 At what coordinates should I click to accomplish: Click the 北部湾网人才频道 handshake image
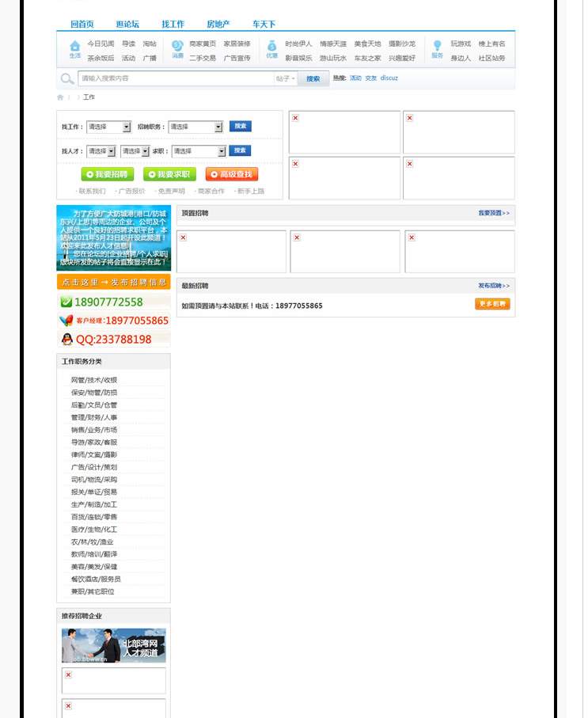pyautogui.click(x=114, y=646)
